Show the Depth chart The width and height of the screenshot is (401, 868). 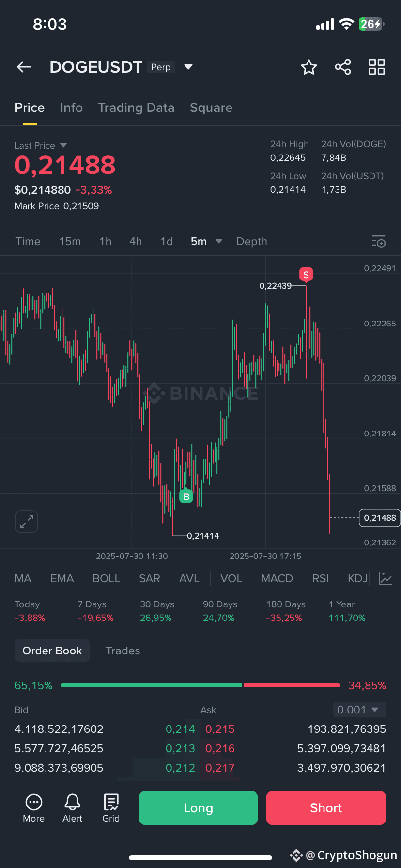click(x=252, y=241)
